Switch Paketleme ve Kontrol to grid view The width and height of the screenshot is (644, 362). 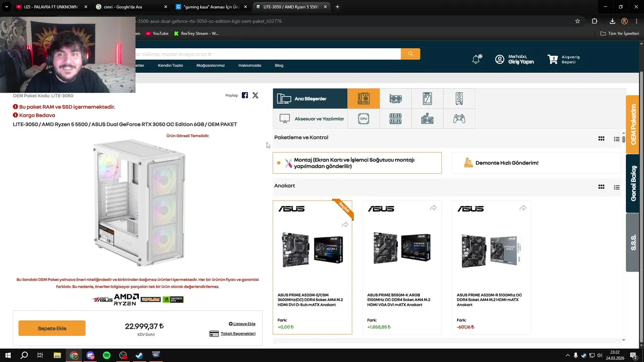point(601,139)
